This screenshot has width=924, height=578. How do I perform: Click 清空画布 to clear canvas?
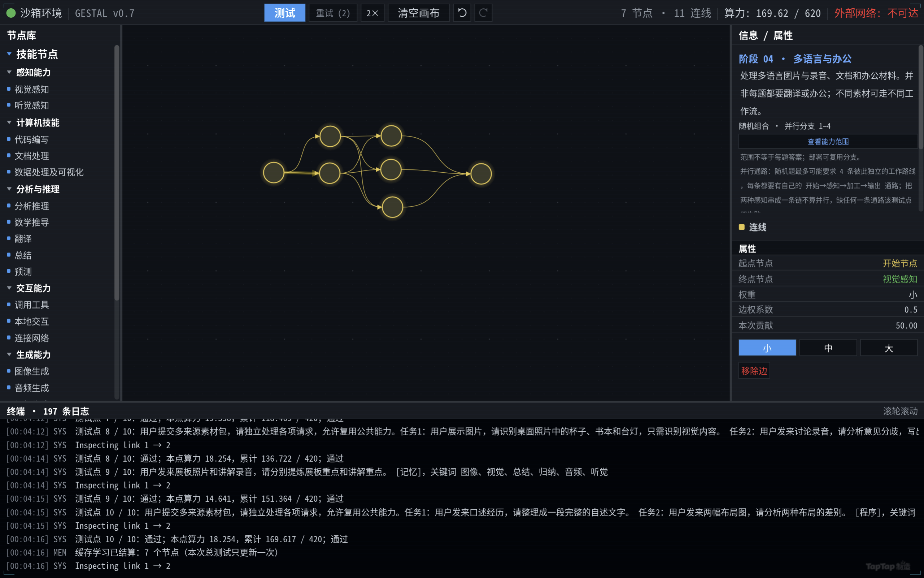click(x=418, y=13)
